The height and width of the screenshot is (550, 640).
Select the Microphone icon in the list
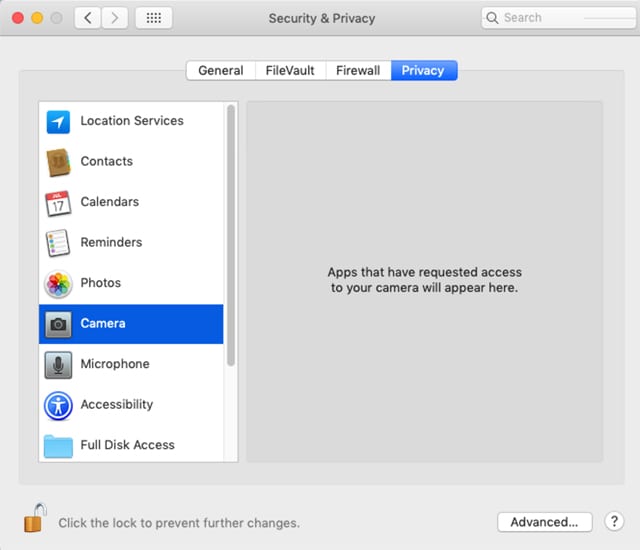[x=59, y=365]
